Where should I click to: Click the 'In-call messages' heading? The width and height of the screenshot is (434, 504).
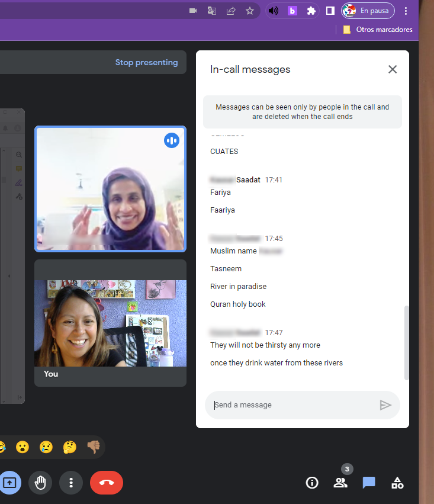tap(250, 69)
